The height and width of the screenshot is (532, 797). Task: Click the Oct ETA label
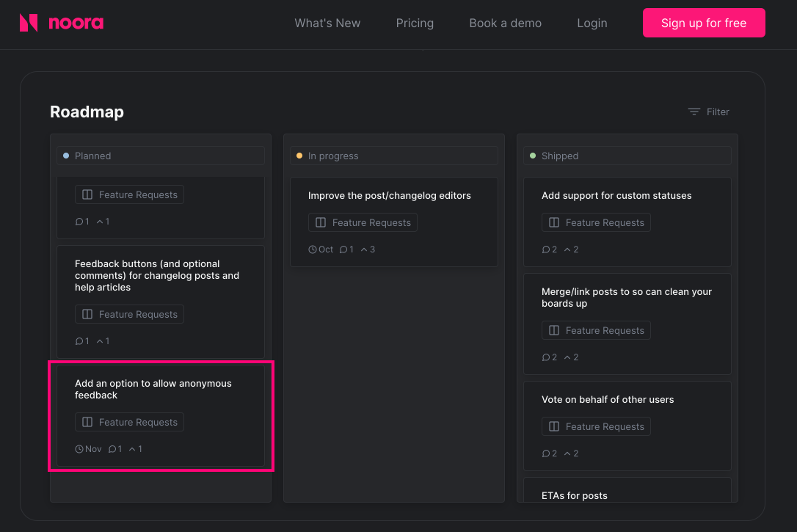point(326,249)
